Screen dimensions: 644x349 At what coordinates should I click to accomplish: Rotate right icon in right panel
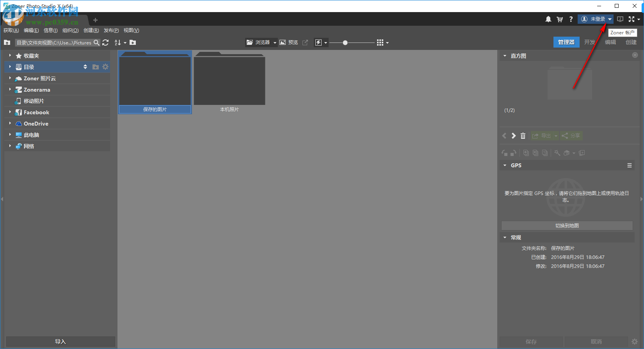tap(514, 153)
